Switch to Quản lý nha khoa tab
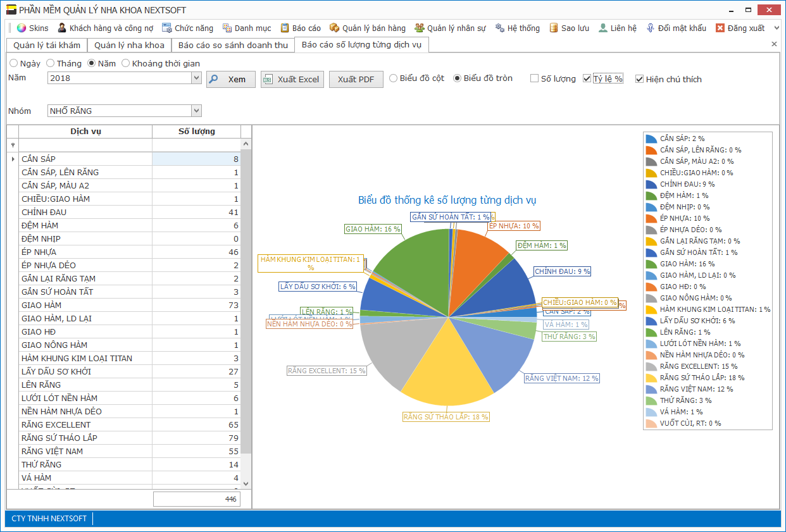The width and height of the screenshot is (786, 532). pyautogui.click(x=129, y=45)
